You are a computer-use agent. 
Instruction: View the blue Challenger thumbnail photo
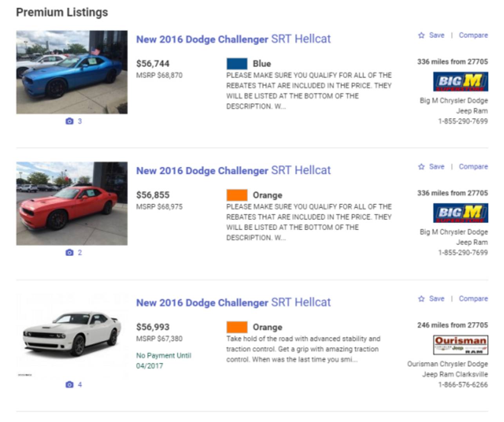(72, 72)
